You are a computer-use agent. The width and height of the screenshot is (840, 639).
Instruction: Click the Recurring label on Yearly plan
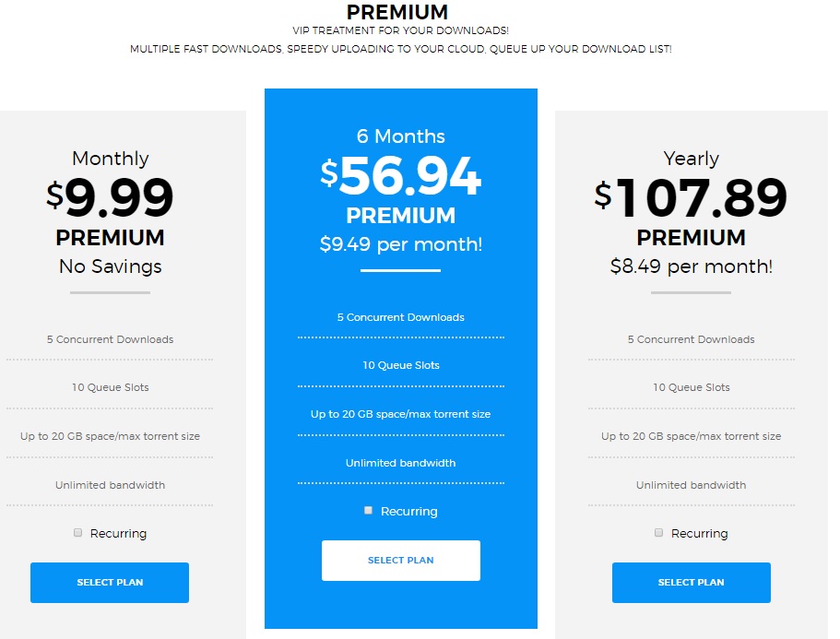[700, 534]
